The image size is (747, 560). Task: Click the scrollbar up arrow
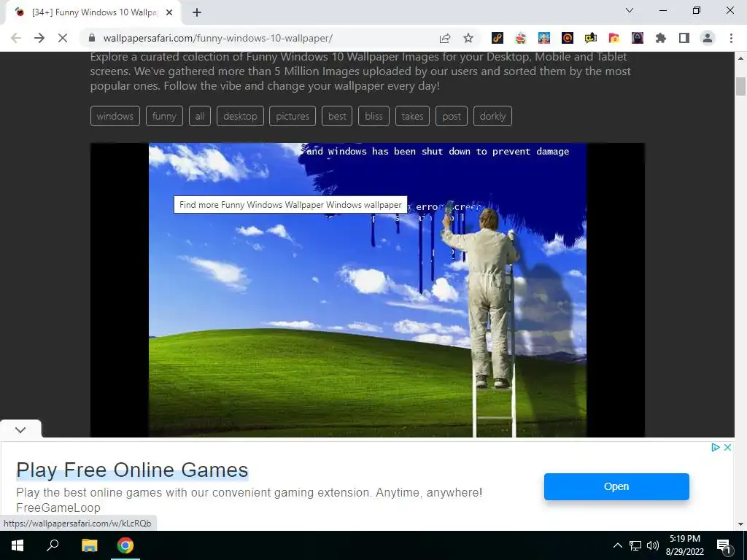(740, 58)
